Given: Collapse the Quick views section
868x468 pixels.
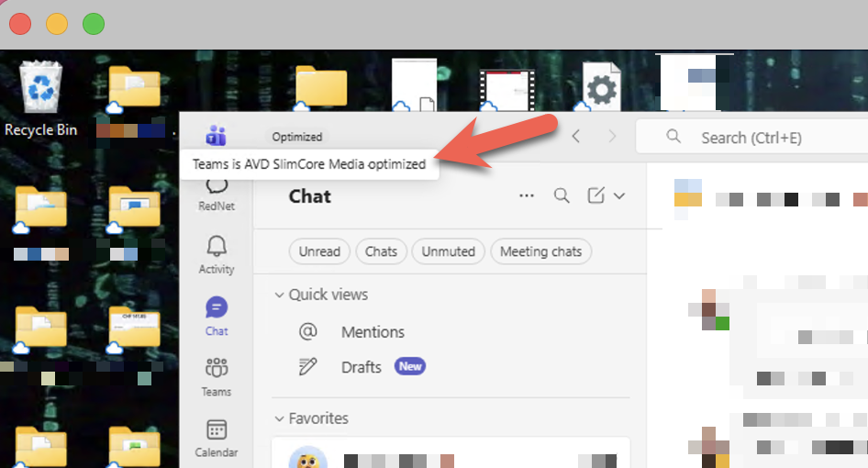Looking at the screenshot, I should pyautogui.click(x=279, y=295).
